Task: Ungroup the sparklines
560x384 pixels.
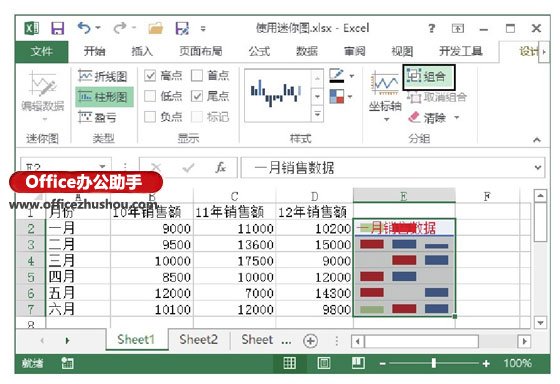Action: pyautogui.click(x=436, y=97)
